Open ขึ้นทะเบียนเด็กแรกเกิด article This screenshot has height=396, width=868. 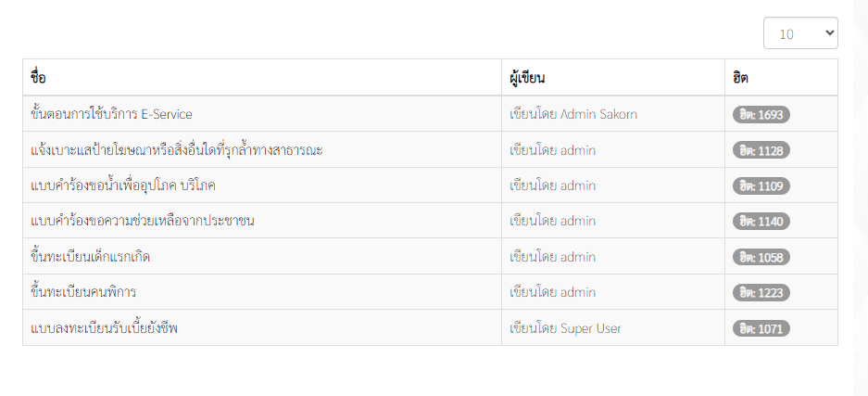pos(91,257)
